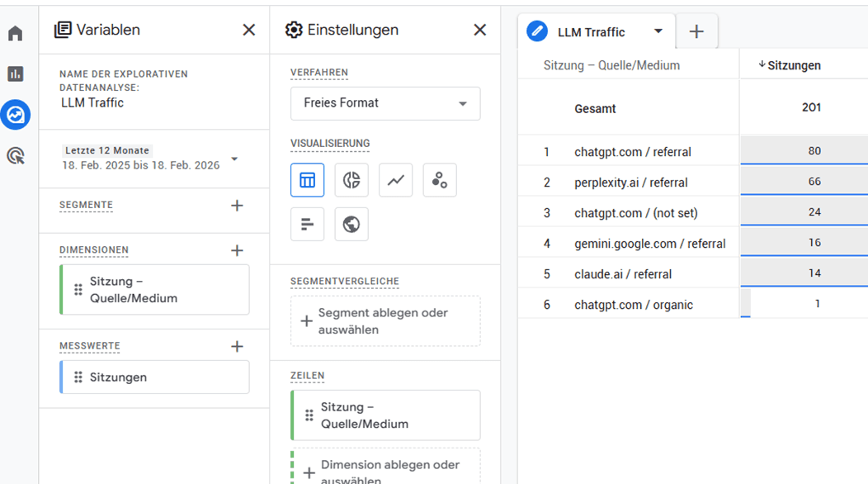Click Dimension ablegen oder auswählen drop zone

[385, 467]
